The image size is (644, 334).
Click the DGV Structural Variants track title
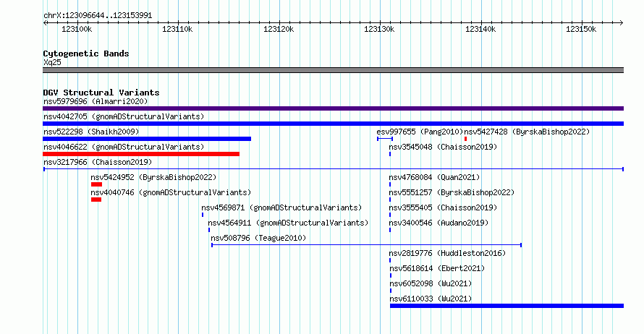click(101, 93)
